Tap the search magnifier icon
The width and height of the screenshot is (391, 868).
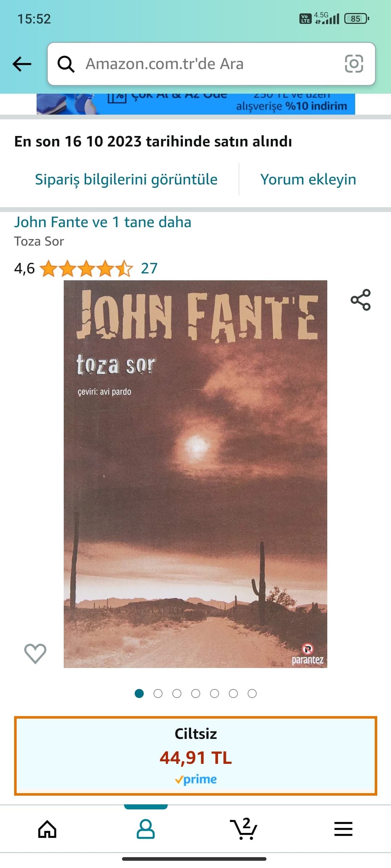click(x=66, y=64)
